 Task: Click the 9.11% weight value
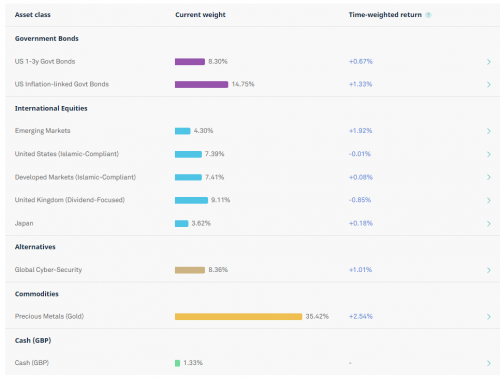click(221, 200)
